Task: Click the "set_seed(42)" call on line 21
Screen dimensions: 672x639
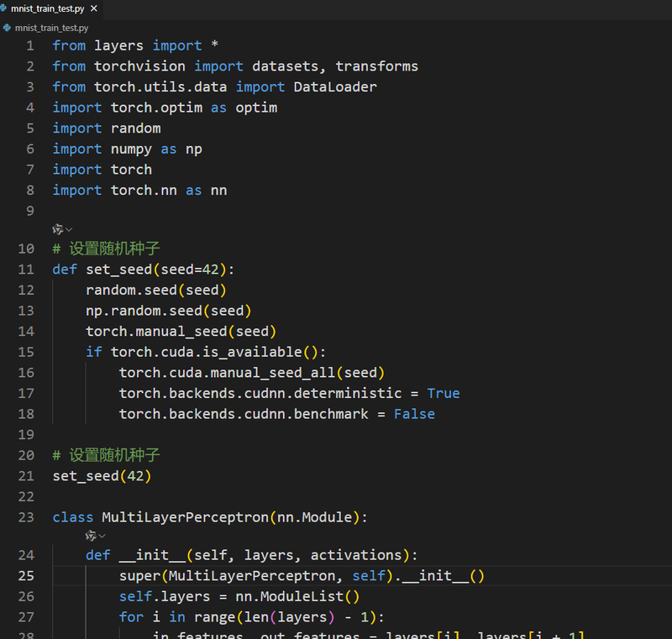Action: 102,476
